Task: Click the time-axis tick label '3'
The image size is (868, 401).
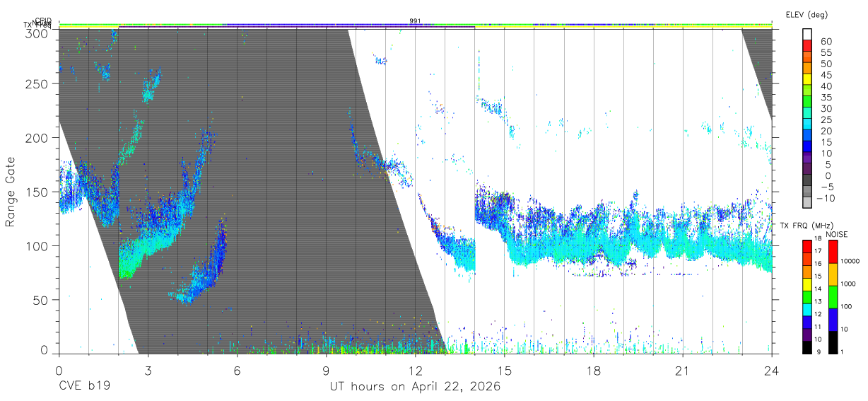Action: tap(148, 371)
